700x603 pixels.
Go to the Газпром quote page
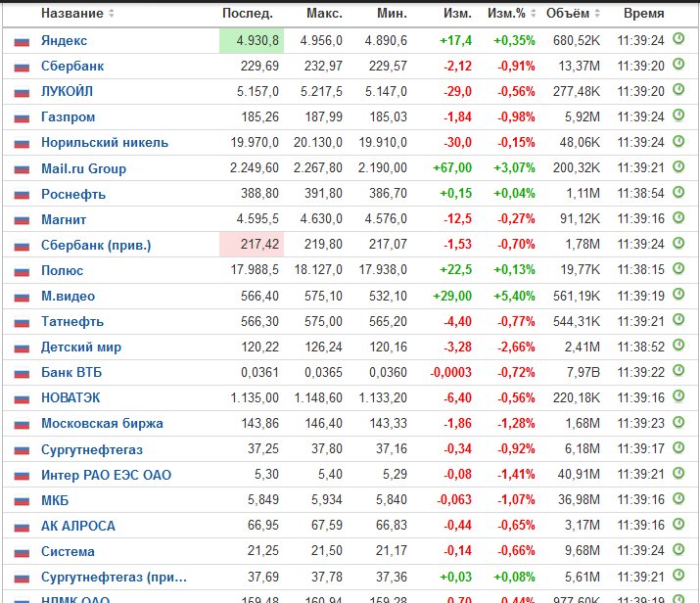pos(68,116)
